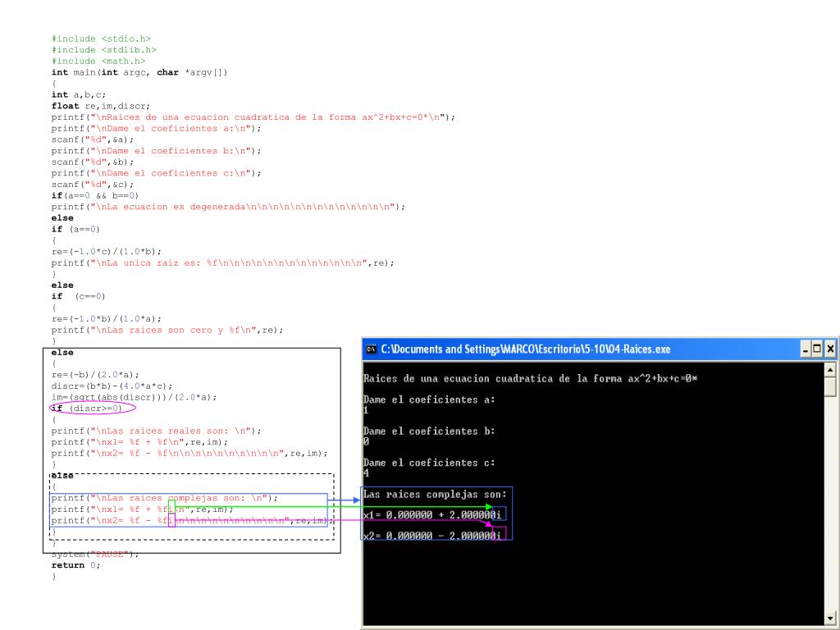Click the console scrollbar up arrow

(x=830, y=370)
